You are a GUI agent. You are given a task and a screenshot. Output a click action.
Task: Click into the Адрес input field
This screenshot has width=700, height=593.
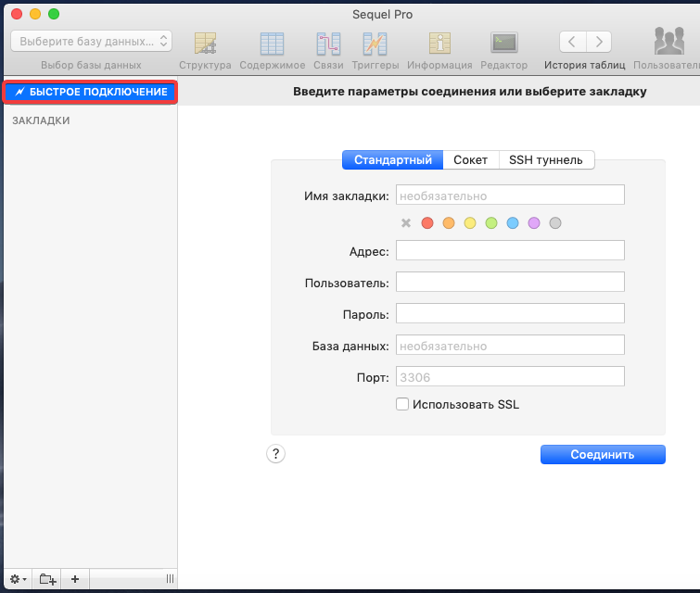click(x=510, y=250)
